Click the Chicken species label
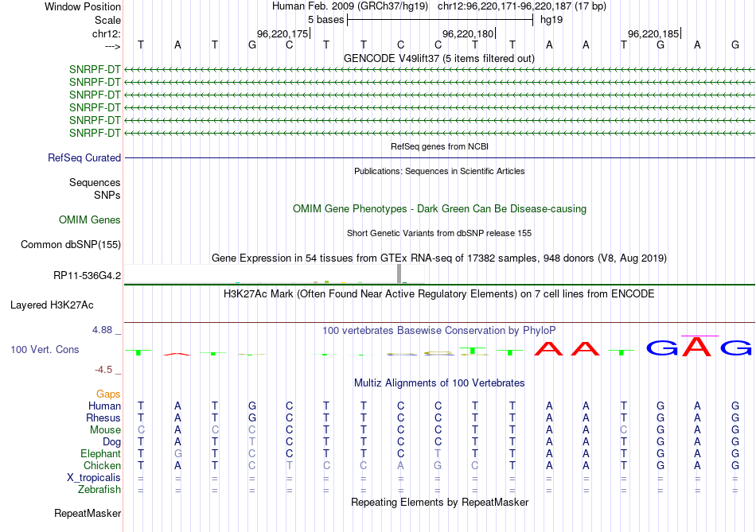756x532 pixels. (102, 465)
